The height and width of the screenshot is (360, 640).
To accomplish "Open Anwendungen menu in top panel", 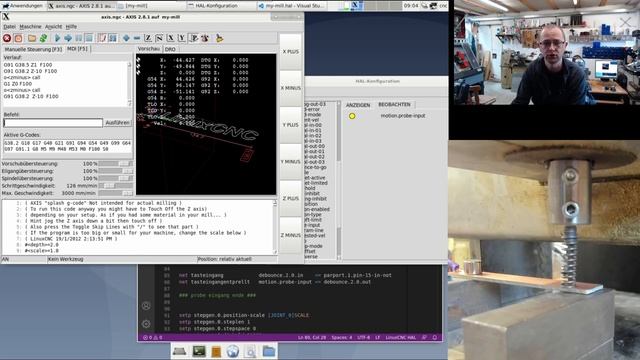I will click(22, 6).
